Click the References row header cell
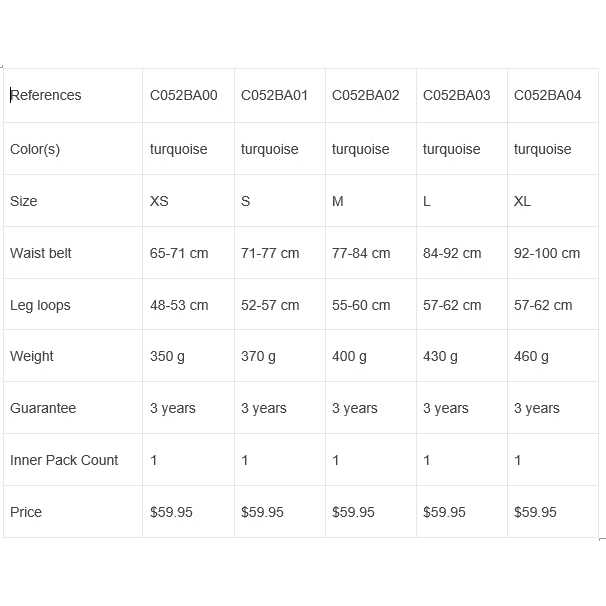The width and height of the screenshot is (606, 606). (46, 95)
